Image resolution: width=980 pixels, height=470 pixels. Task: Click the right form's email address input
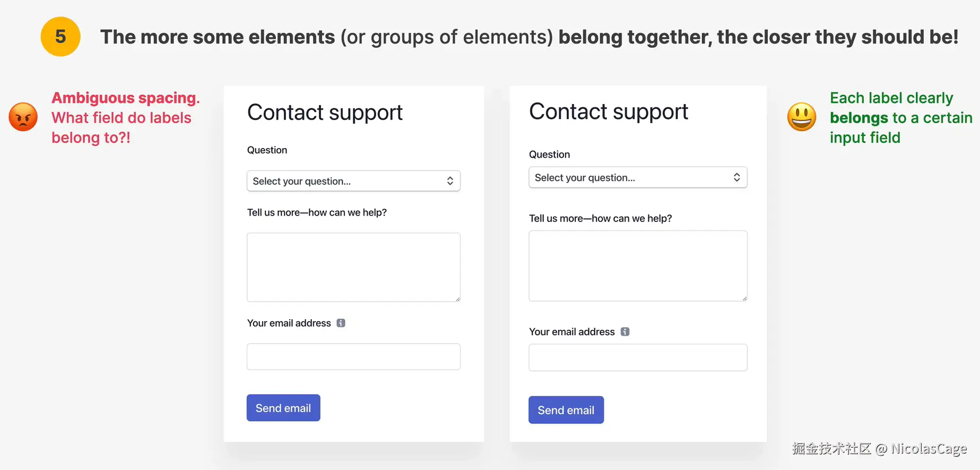(x=638, y=357)
